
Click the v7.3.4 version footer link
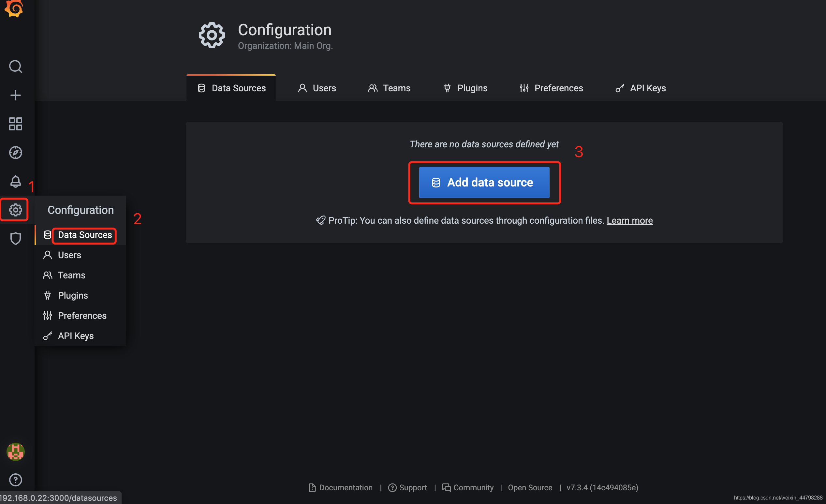[602, 488]
